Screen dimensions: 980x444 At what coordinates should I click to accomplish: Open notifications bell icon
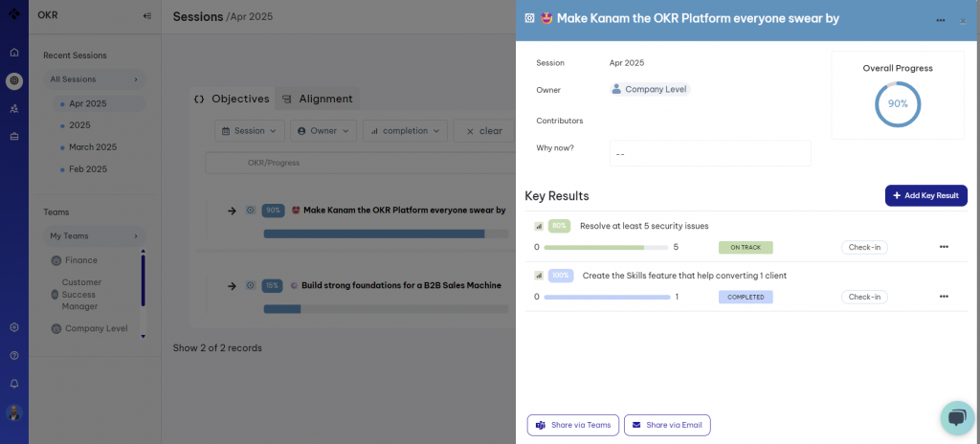tap(13, 384)
